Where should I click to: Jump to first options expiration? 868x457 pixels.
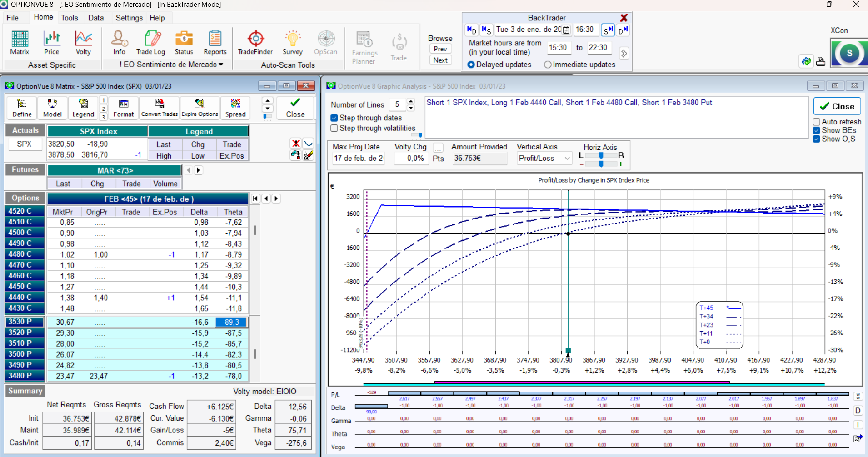pyautogui.click(x=255, y=199)
